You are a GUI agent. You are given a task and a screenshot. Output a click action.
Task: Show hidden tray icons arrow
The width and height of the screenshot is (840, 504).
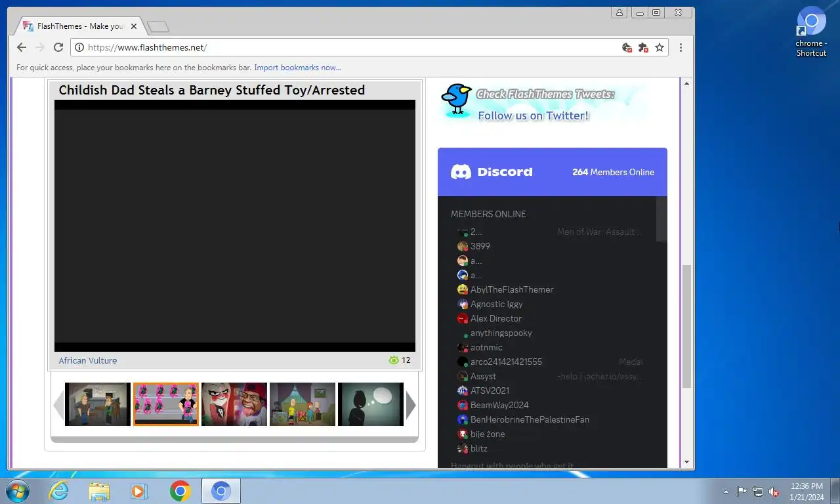click(726, 492)
